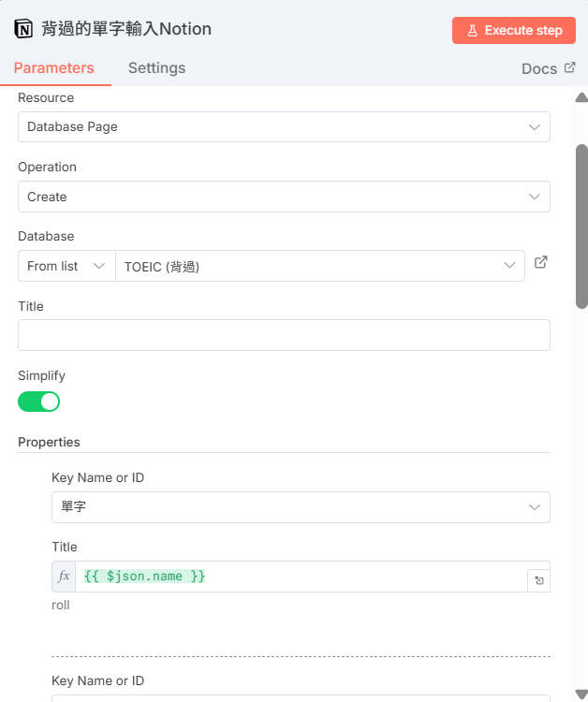588x702 pixels.
Task: Click the scrollbar up arrow
Action: (x=581, y=97)
